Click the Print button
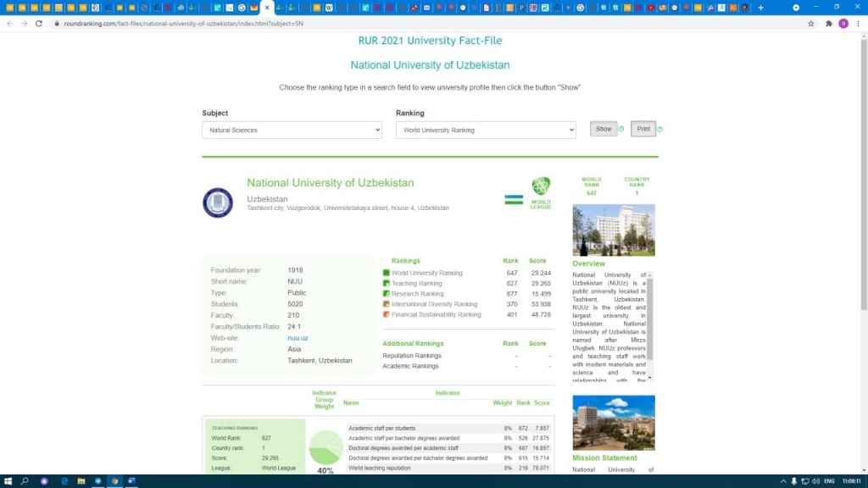The image size is (868, 488). coord(643,129)
